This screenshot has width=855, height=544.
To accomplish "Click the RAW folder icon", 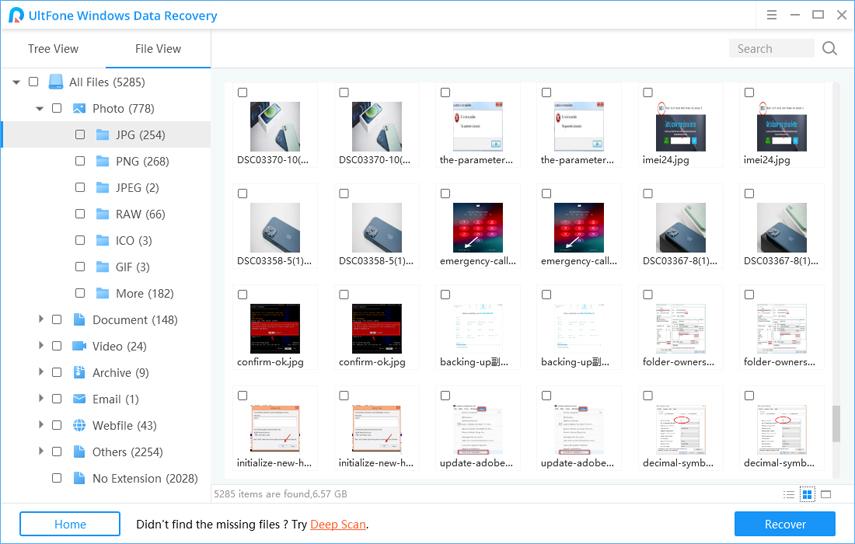I will [103, 214].
